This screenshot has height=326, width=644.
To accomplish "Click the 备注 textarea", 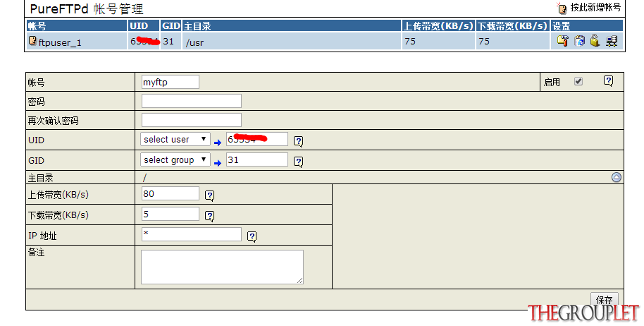I will [x=222, y=267].
